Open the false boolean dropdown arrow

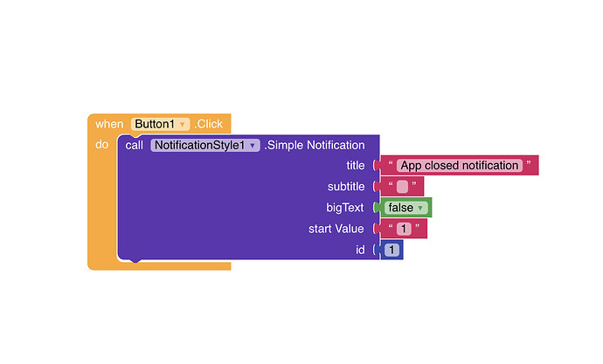point(420,208)
